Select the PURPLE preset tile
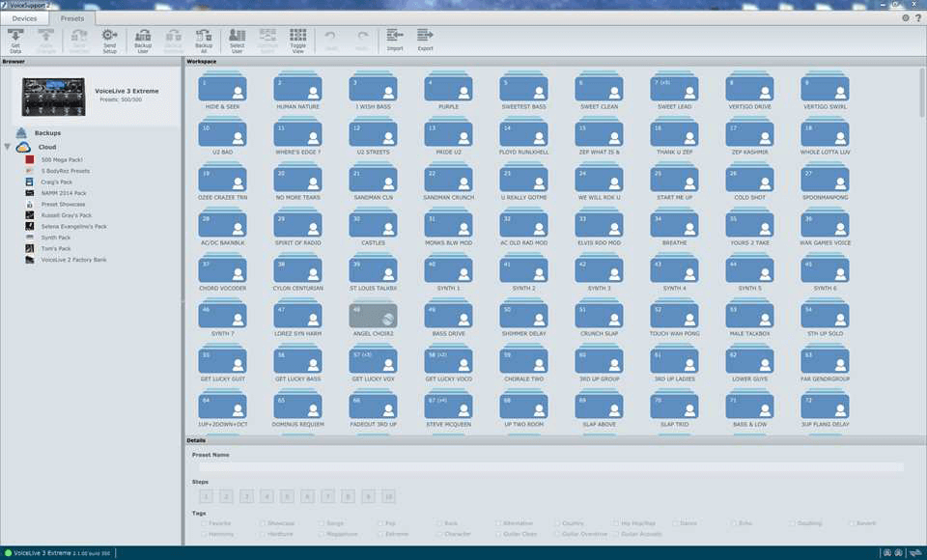Screen dimensions: 927x560 448,91
